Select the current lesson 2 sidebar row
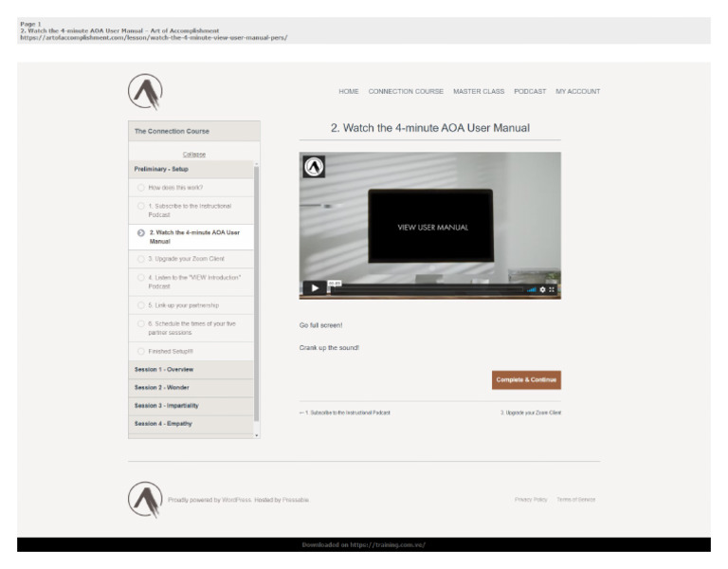This screenshot has height=569, width=728. tap(191, 237)
